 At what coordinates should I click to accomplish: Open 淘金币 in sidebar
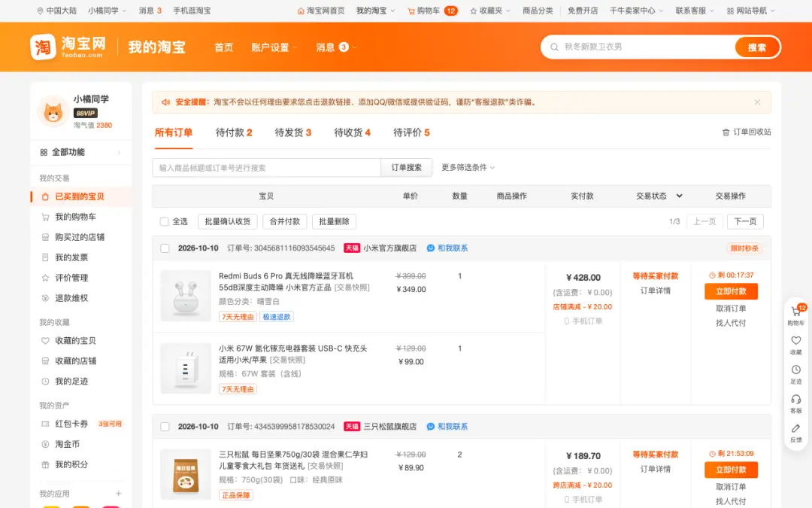(x=67, y=444)
